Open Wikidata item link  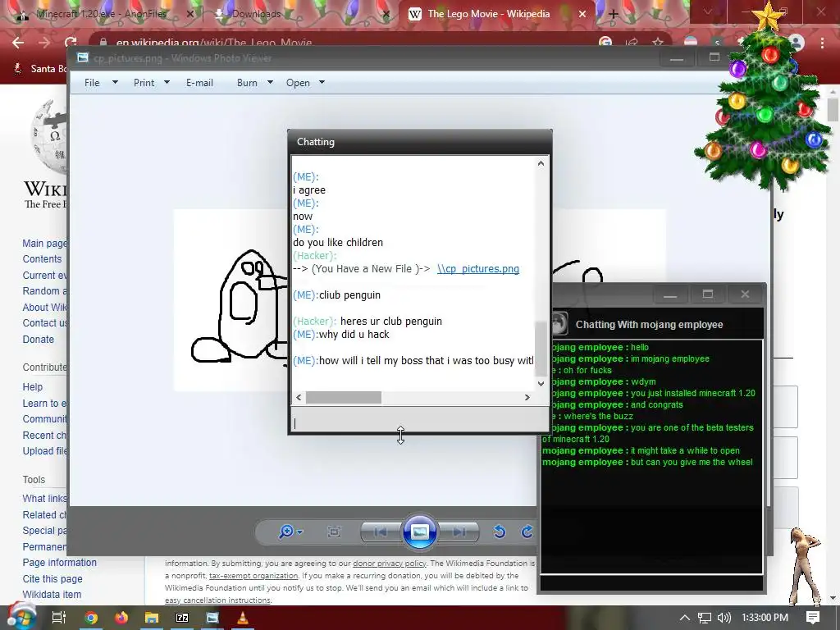52,594
